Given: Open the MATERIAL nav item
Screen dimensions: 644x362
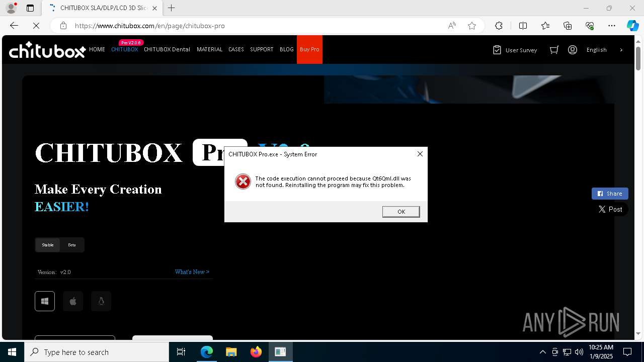Looking at the screenshot, I should pos(209,49).
